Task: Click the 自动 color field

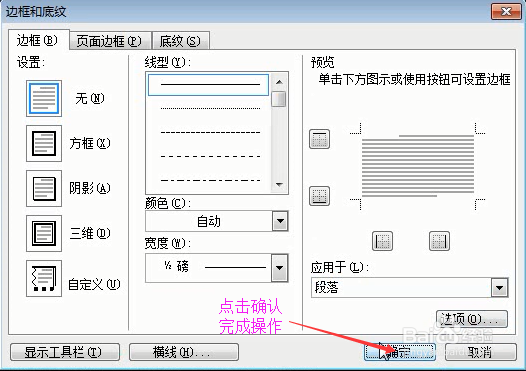Action: [209, 221]
